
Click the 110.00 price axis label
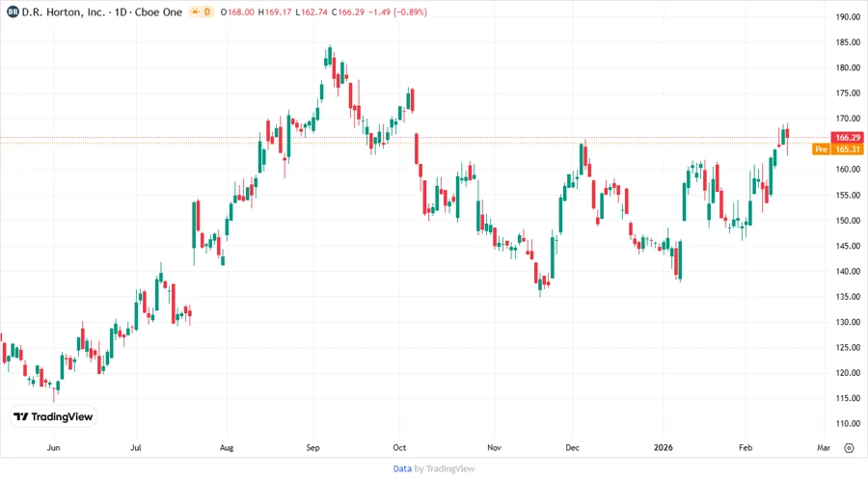pyautogui.click(x=848, y=423)
